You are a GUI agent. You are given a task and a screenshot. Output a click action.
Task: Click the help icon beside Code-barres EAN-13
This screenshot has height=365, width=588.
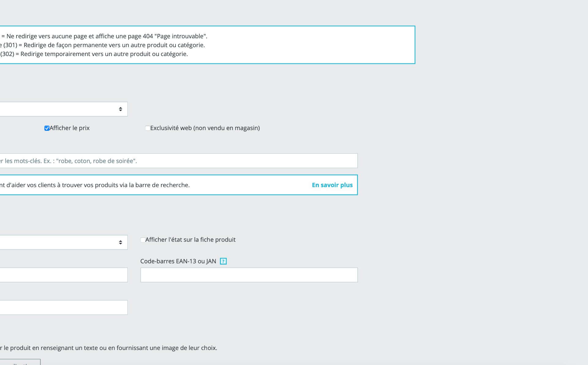pos(223,261)
